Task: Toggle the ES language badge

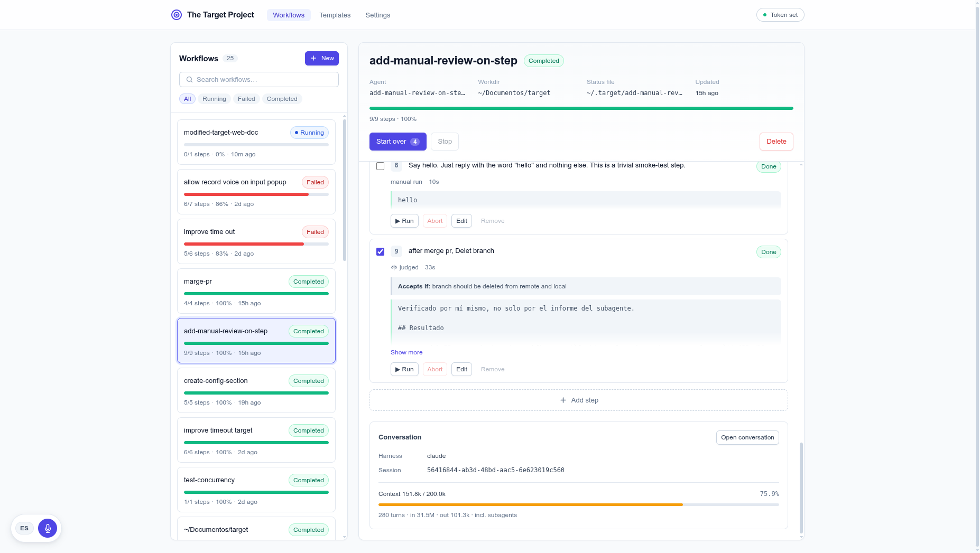Action: click(x=24, y=528)
